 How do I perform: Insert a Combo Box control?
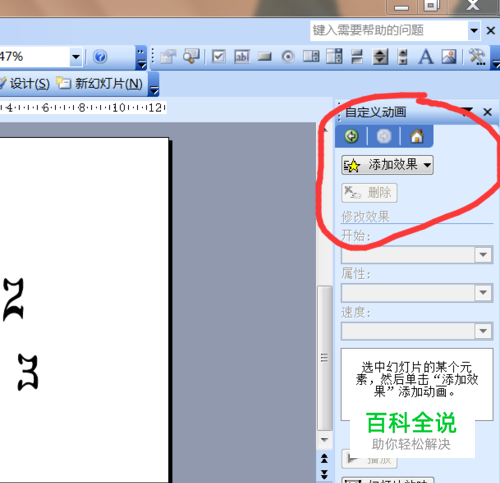click(334, 56)
